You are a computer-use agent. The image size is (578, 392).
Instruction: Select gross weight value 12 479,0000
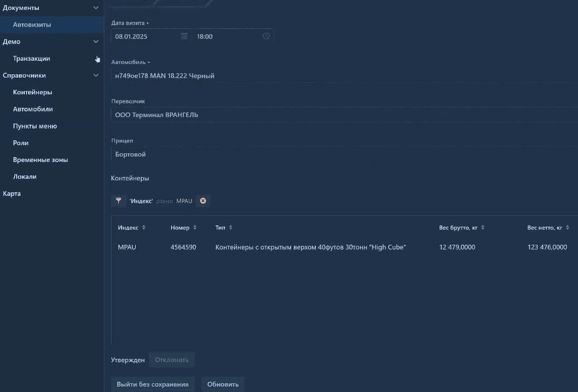pyautogui.click(x=457, y=247)
